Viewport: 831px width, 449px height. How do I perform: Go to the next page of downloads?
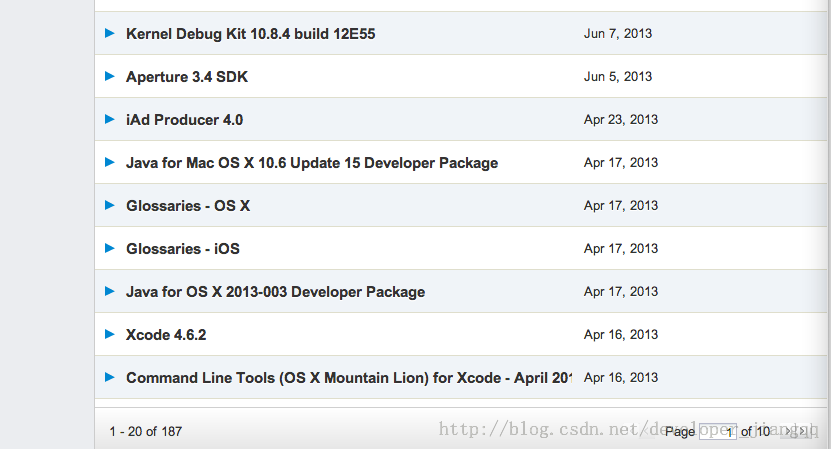tap(790, 432)
